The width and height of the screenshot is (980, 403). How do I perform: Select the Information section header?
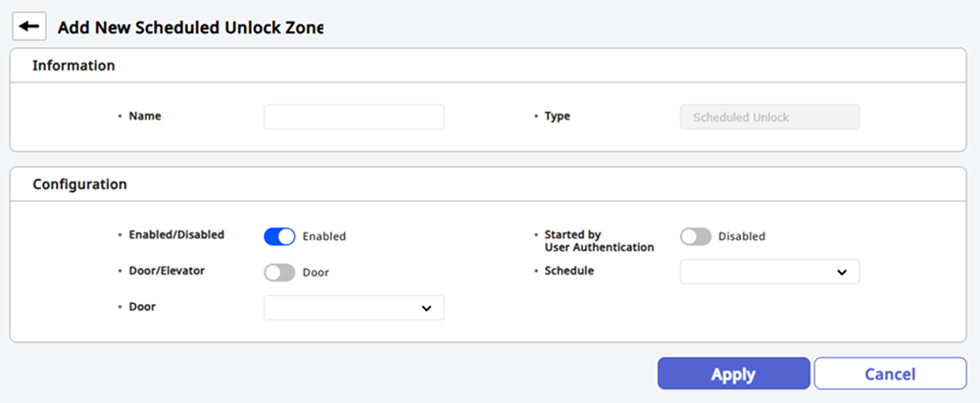click(73, 66)
